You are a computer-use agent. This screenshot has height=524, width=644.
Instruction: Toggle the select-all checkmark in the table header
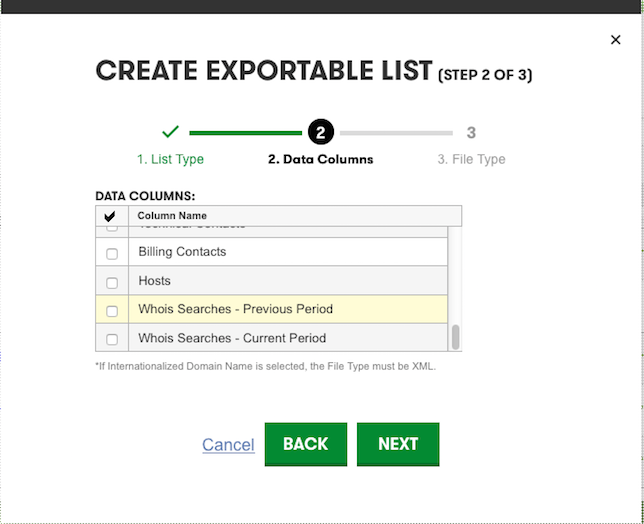pyautogui.click(x=110, y=216)
